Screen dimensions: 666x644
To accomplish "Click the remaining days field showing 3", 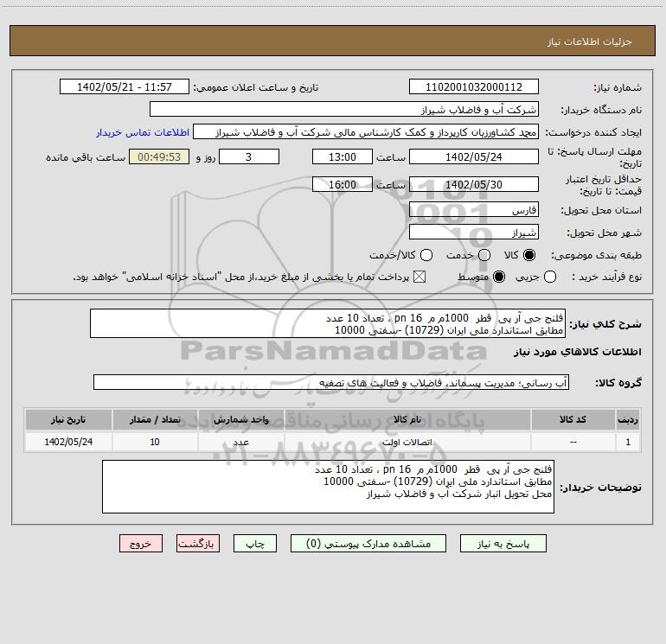I will (x=249, y=156).
